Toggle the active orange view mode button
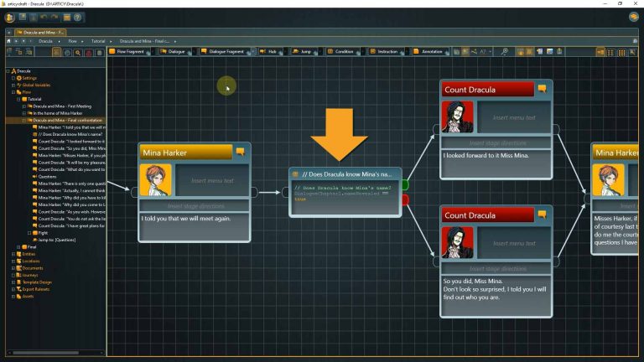Screen dimensions: 644x362 tap(600, 53)
